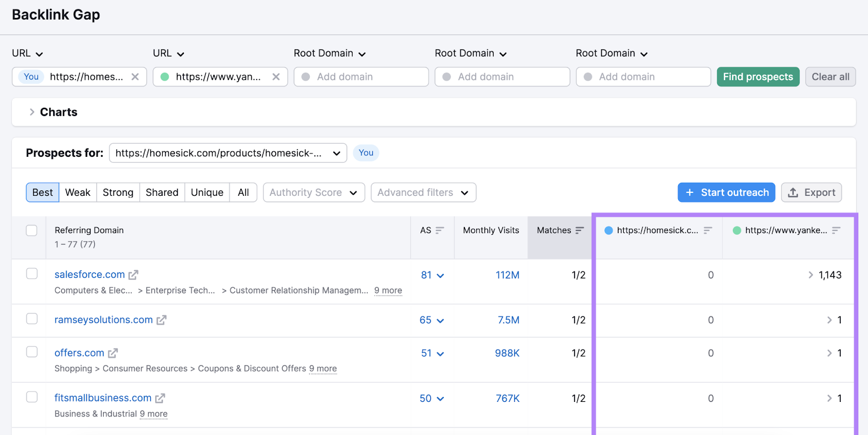Sort by the AS column icon
Viewport: 868px width, 435px height.
(439, 231)
